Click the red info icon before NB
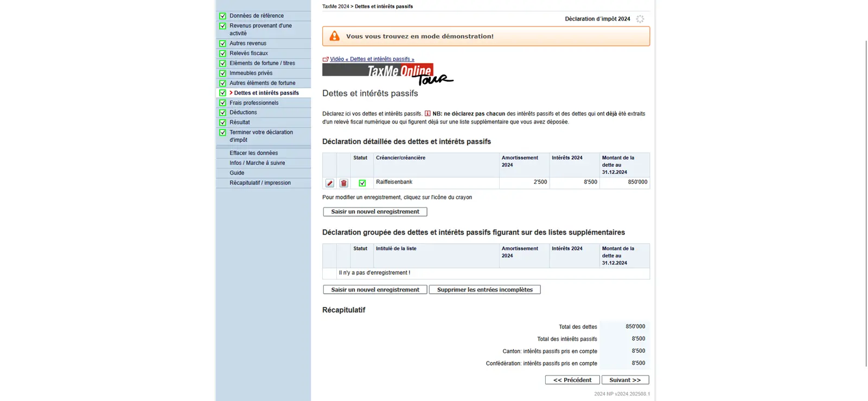This screenshot has width=868, height=401. click(427, 114)
